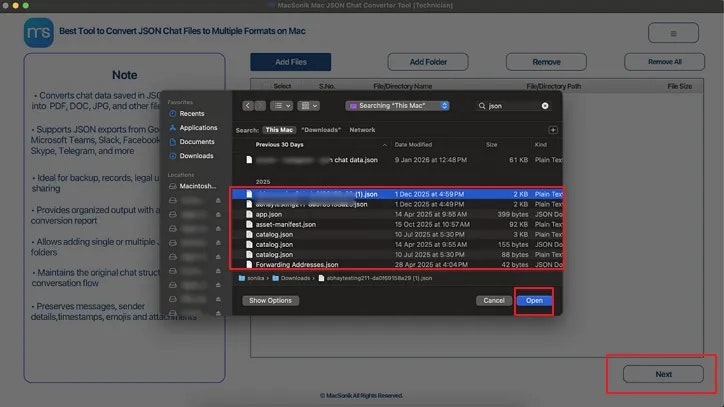The width and height of the screenshot is (724, 407).
Task: Click Remove All in the MacSonik window
Action: tap(664, 62)
